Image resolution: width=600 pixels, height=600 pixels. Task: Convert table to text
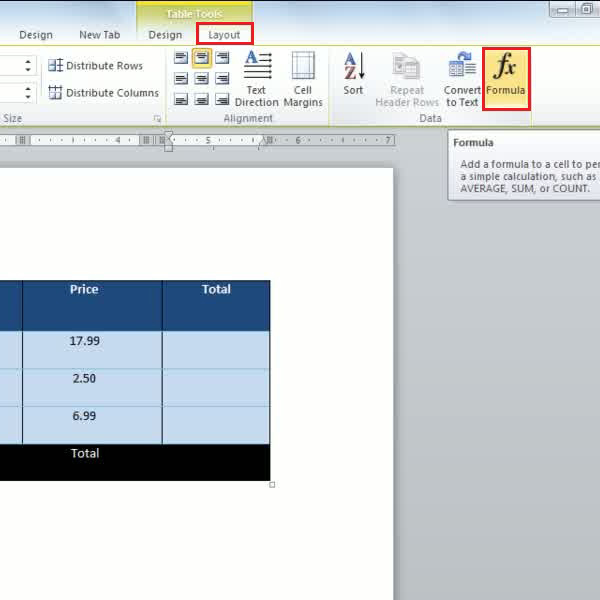tap(462, 79)
